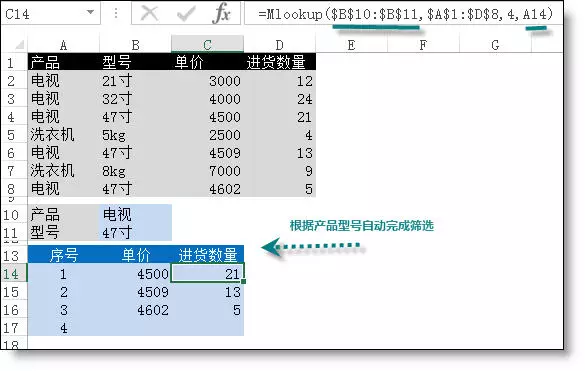Click the select-all triangle at the sheet corner
The height and width of the screenshot is (371, 585).
point(19,45)
